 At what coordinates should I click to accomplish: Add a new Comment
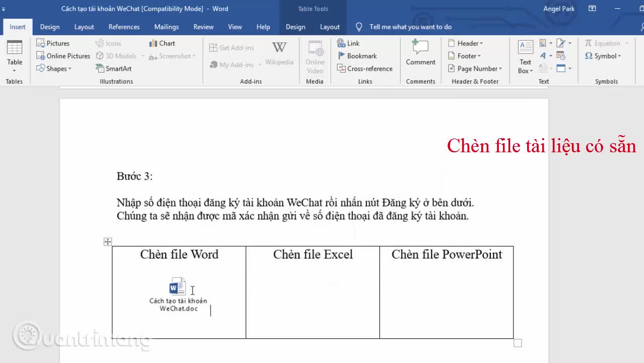tap(421, 52)
